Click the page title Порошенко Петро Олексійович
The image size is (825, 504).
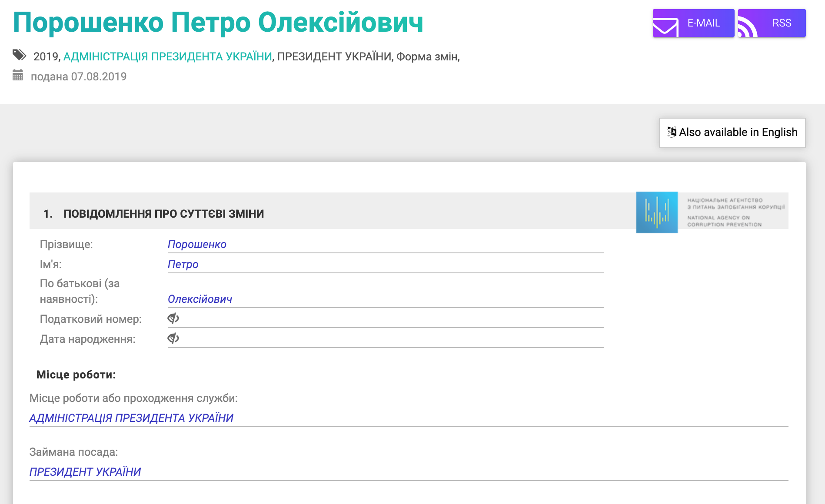coord(218,23)
